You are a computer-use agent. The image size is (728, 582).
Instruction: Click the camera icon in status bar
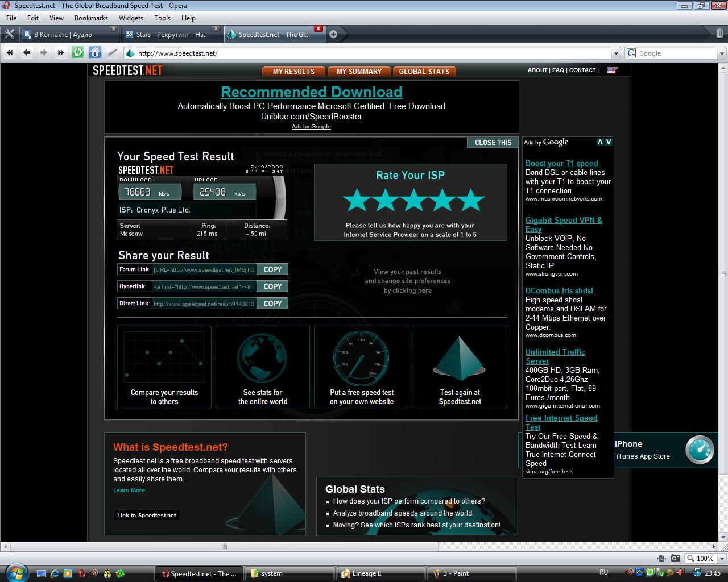tap(675, 558)
